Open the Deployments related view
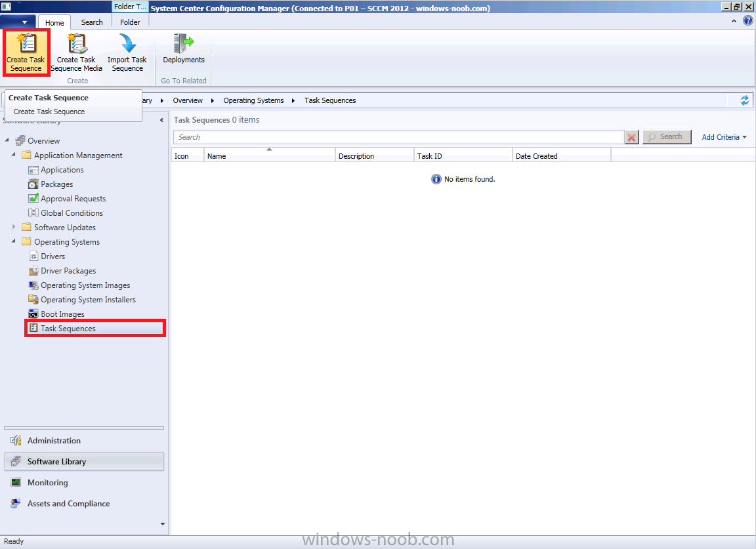Viewport: 756px width, 549px height. pyautogui.click(x=183, y=49)
